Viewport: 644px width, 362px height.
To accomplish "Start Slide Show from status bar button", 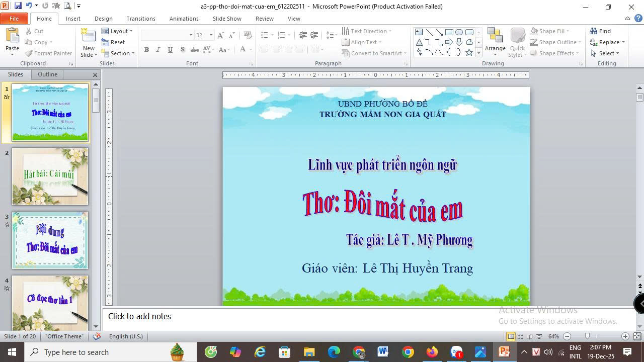I will (x=539, y=336).
